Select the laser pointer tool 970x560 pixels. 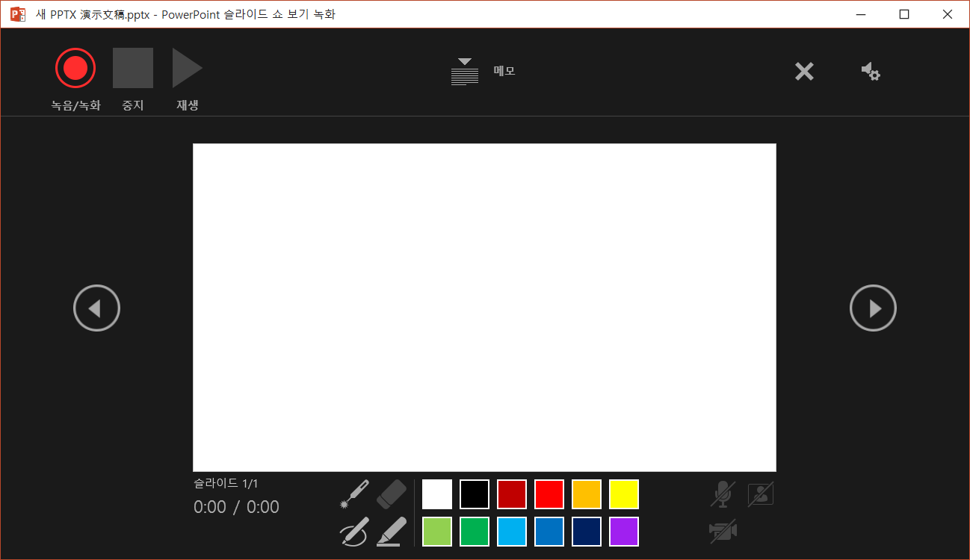354,494
